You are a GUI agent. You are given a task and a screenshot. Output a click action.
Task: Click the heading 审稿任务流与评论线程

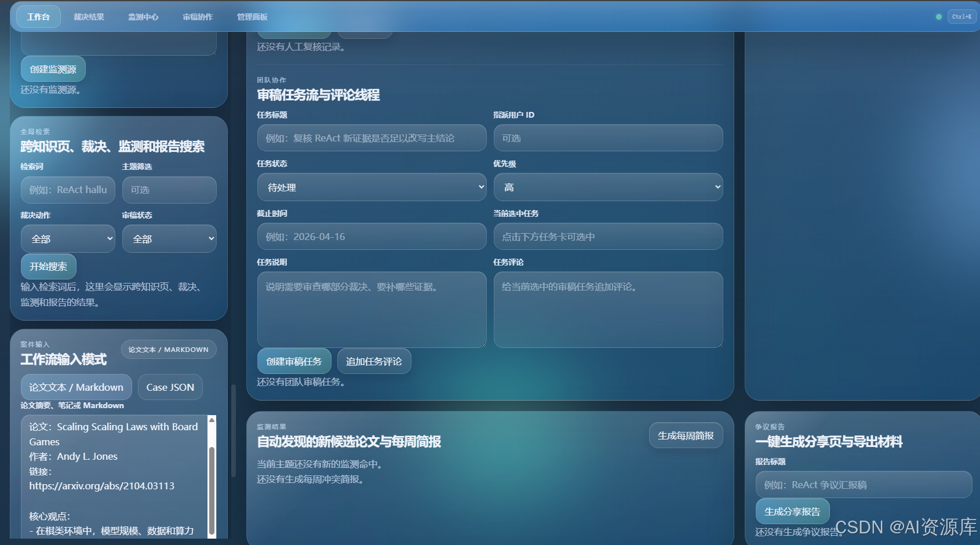click(x=319, y=95)
